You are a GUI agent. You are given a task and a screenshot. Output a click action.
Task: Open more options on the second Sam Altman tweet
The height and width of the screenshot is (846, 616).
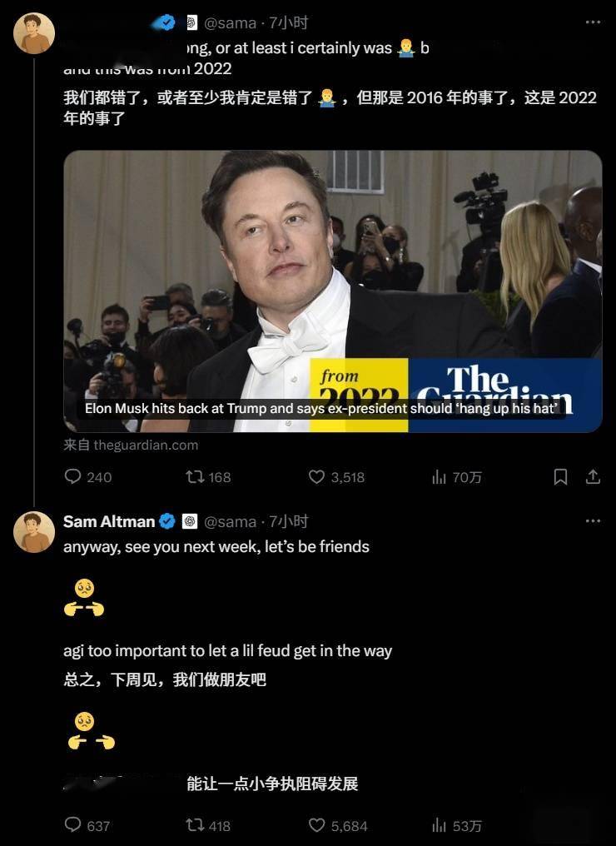pyautogui.click(x=593, y=520)
